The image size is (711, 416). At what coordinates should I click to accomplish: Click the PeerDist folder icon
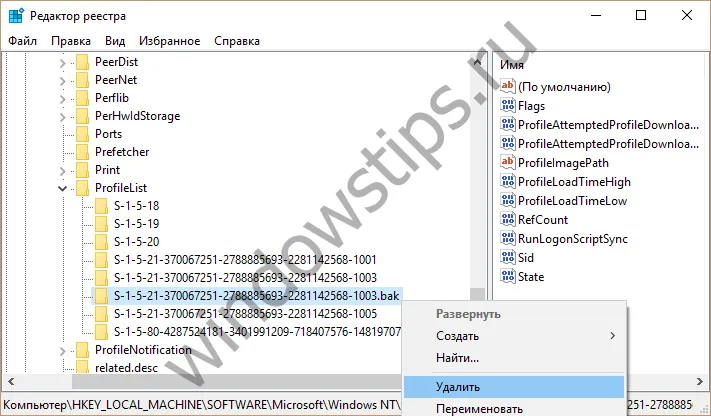coord(83,62)
